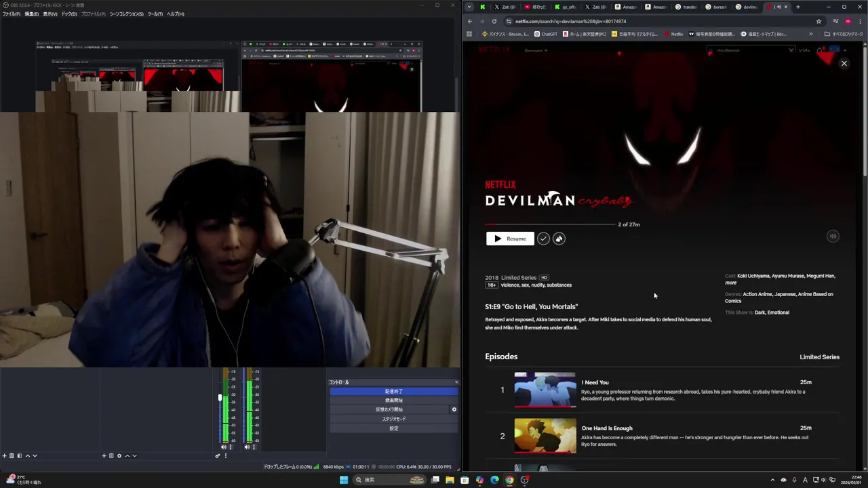Open the Windows Start button
868x488 pixels.
point(344,480)
